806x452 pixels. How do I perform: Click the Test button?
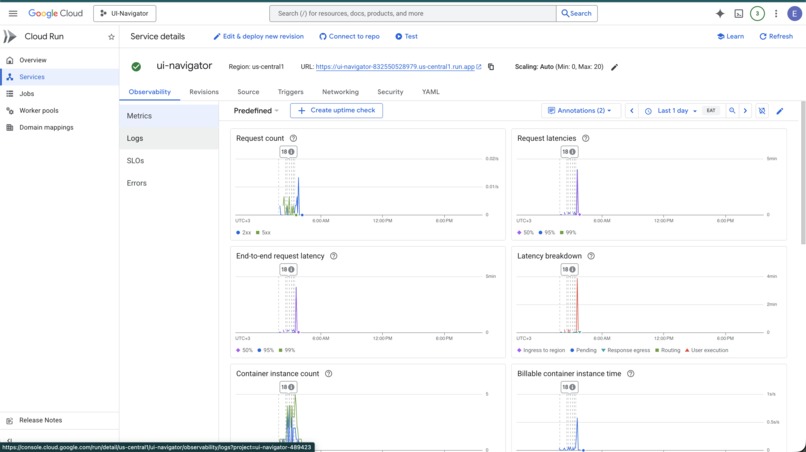[x=406, y=37]
